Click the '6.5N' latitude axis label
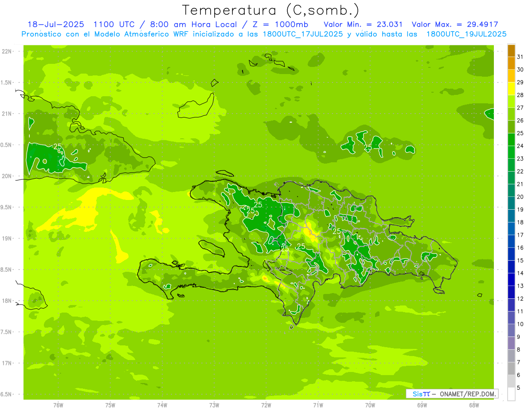This screenshot has height=411, width=532. (x=6, y=395)
